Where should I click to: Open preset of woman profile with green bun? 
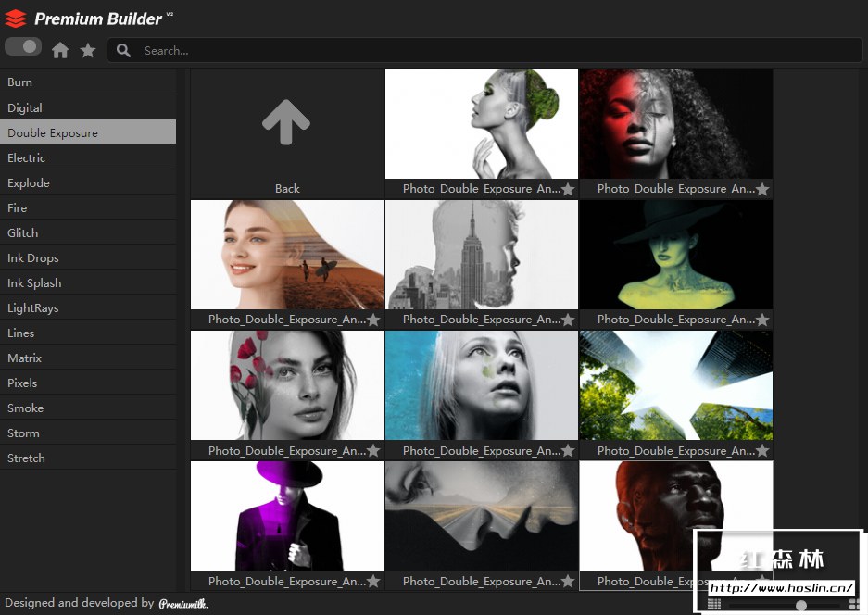click(x=482, y=124)
